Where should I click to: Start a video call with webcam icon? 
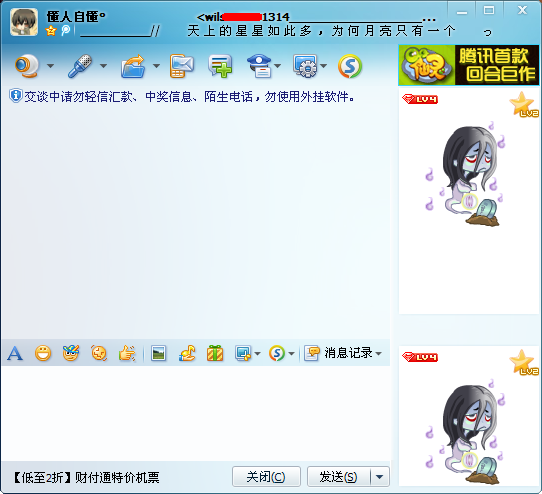point(26,66)
